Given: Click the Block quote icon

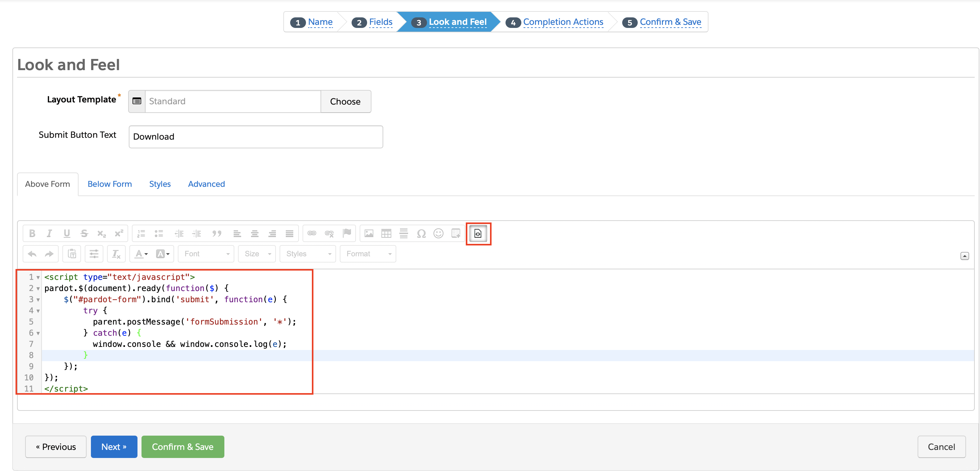Looking at the screenshot, I should click(x=217, y=233).
